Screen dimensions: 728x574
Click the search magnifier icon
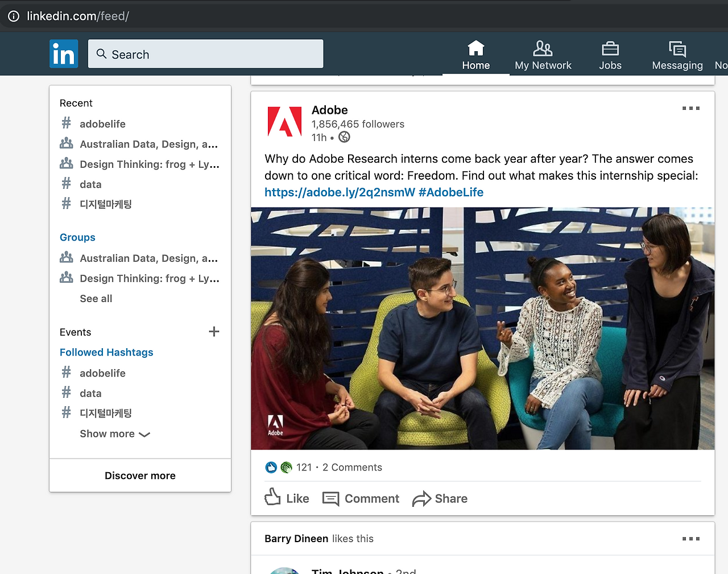click(102, 53)
